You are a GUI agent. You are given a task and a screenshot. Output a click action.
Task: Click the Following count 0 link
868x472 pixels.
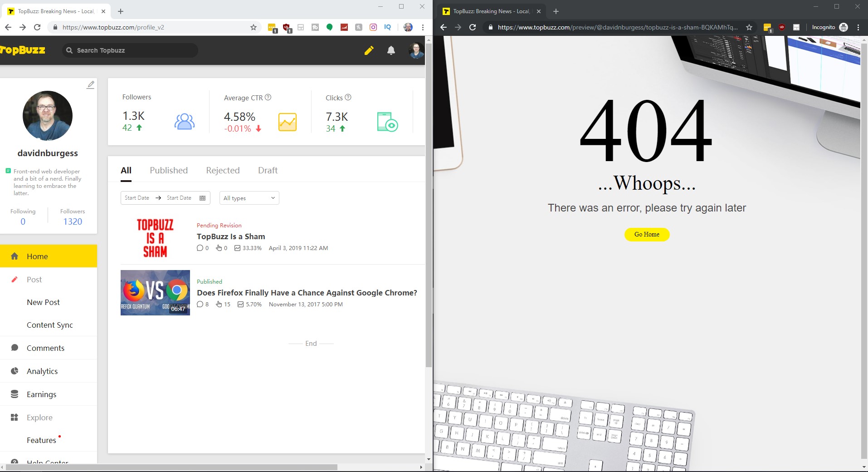coord(23,221)
